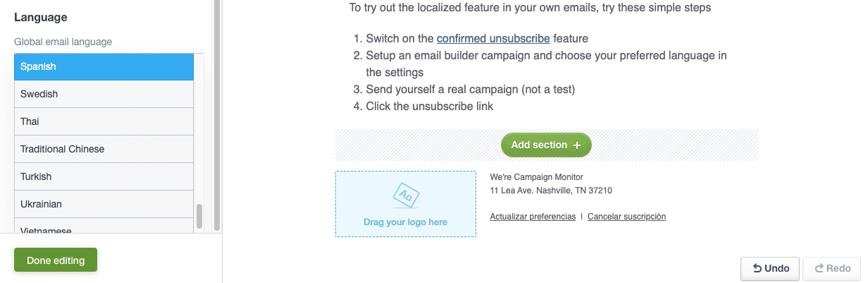Click the Nashville address line in footer
The image size is (868, 283).
point(551,191)
